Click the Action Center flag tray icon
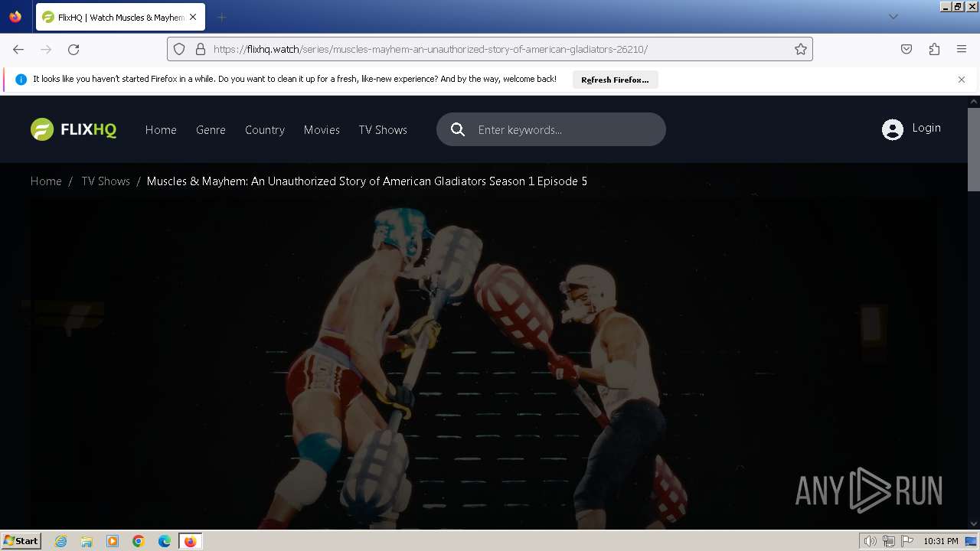 pos(907,541)
